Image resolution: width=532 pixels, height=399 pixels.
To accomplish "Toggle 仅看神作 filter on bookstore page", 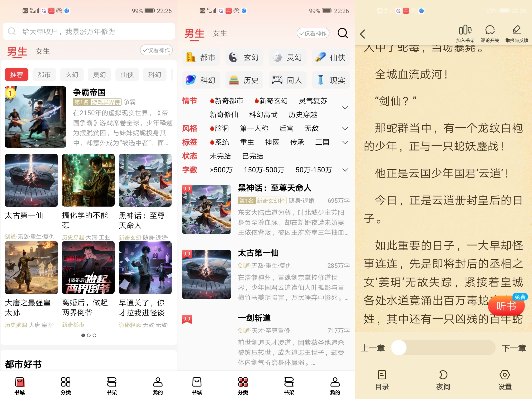I will tap(156, 50).
